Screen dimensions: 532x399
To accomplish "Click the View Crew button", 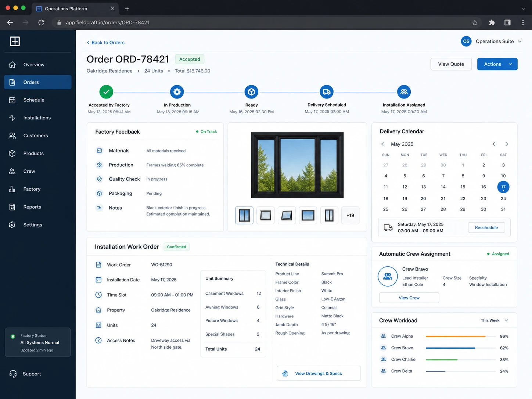I will (x=409, y=298).
